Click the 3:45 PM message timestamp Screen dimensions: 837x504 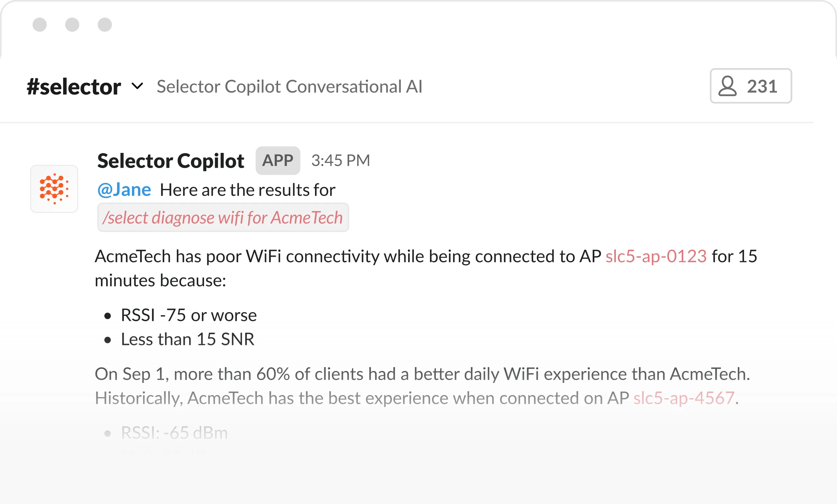click(340, 160)
